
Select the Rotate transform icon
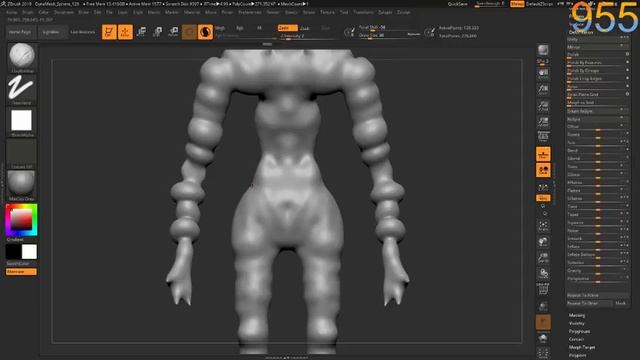[173, 32]
